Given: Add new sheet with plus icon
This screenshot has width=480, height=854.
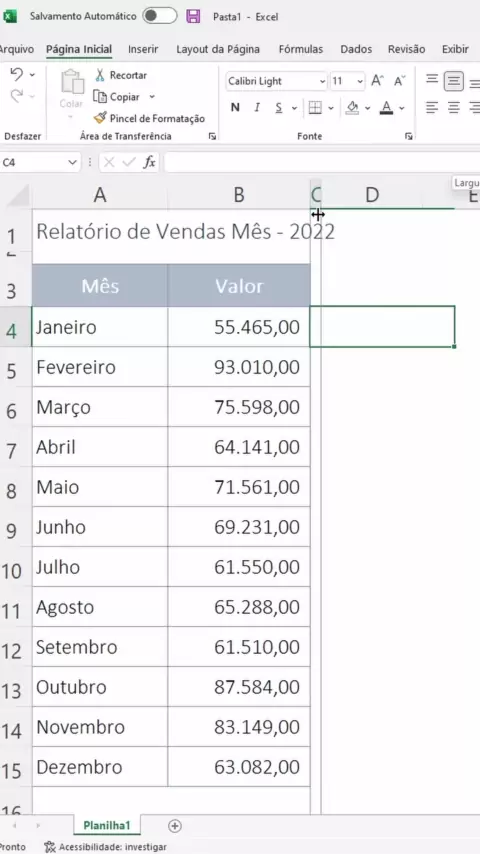Looking at the screenshot, I should click(x=174, y=826).
